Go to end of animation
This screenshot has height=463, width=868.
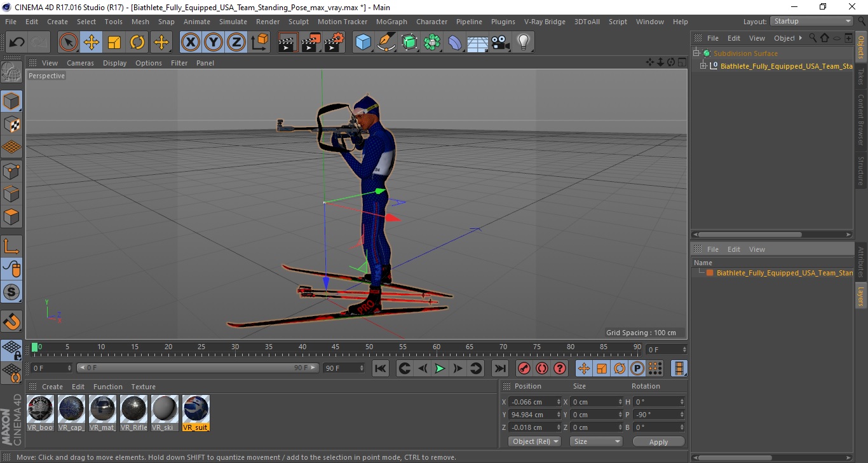pos(500,368)
